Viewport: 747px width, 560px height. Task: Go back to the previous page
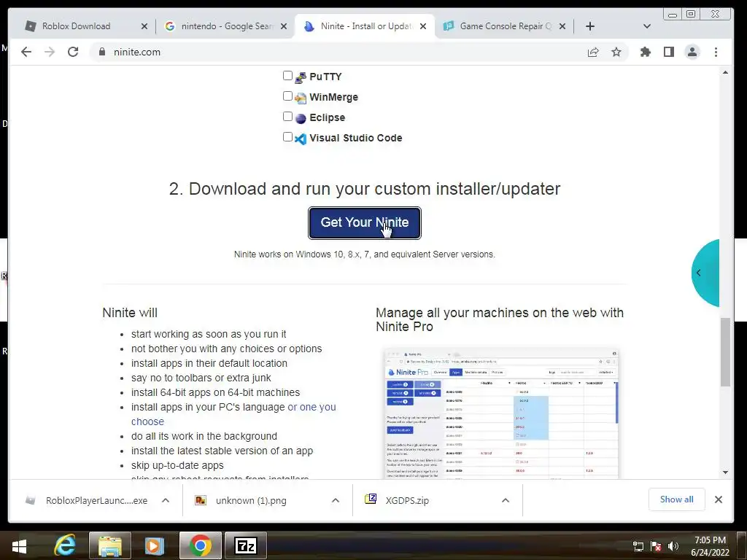pyautogui.click(x=26, y=52)
